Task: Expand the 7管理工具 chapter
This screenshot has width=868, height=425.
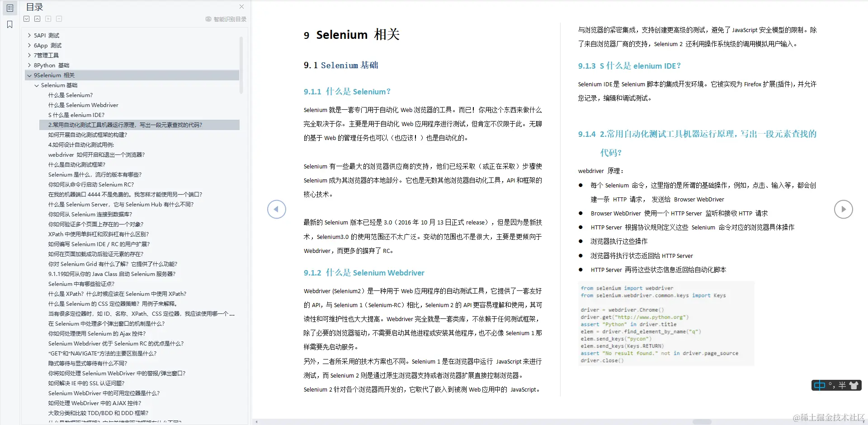Action: 29,55
